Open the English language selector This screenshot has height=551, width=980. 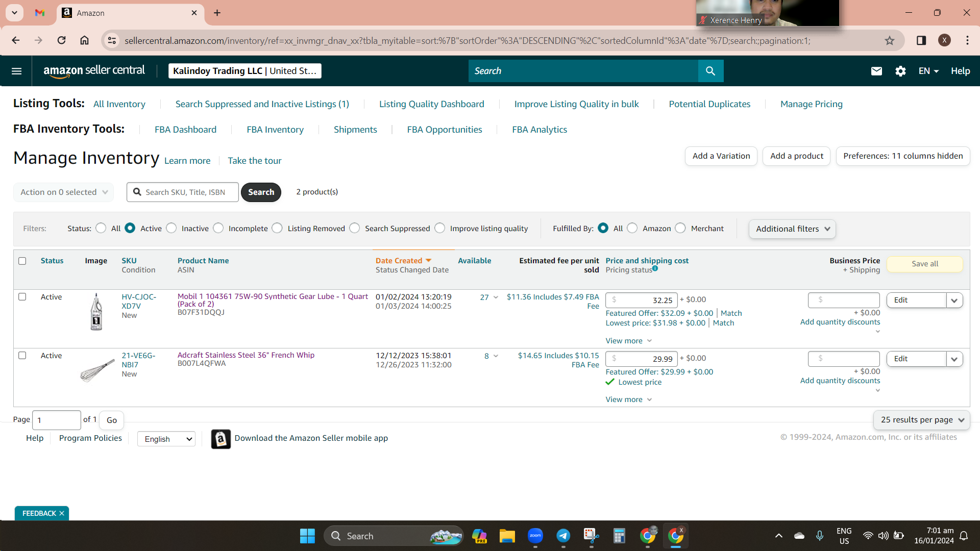[166, 439]
